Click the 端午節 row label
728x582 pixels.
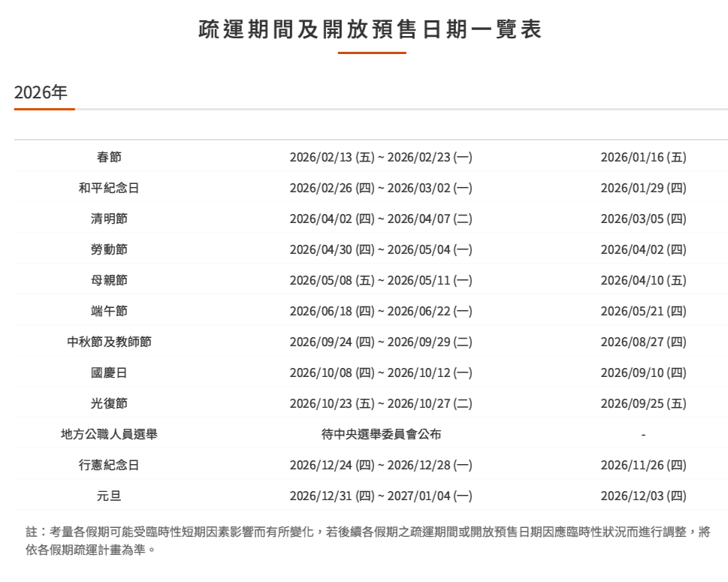tap(109, 312)
